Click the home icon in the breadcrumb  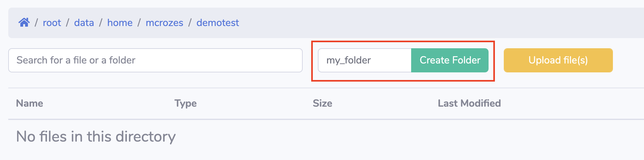click(x=24, y=23)
